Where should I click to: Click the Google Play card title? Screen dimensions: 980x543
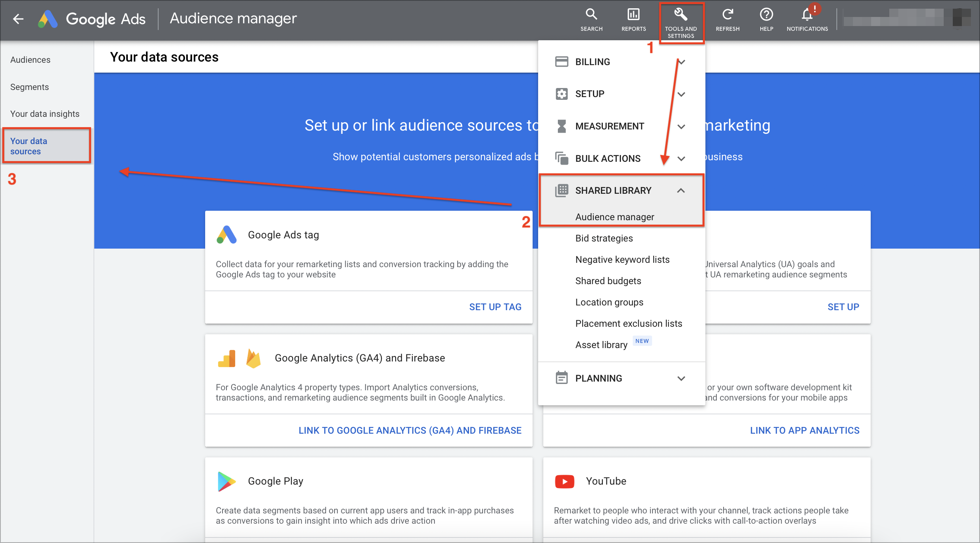pyautogui.click(x=275, y=481)
